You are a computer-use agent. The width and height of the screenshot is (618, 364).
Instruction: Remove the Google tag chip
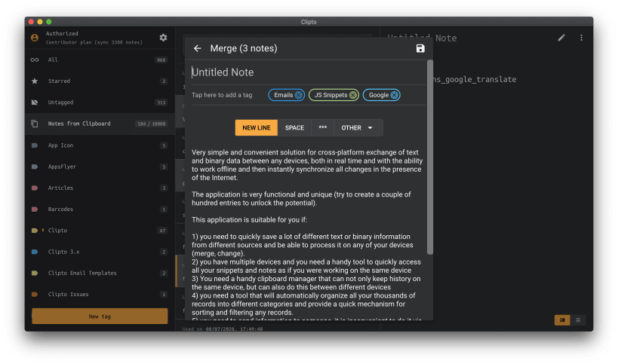coord(394,95)
